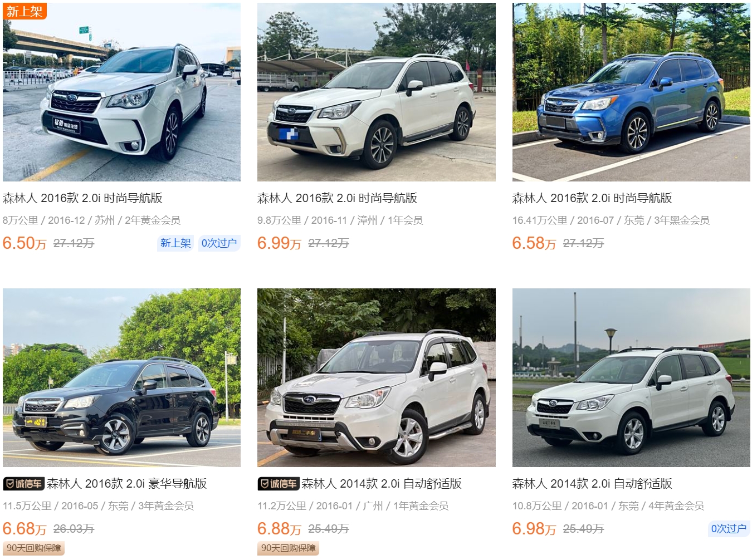The height and width of the screenshot is (560, 752).
Task: Click 90天回购保障 tag under 6.68万
Action: pyautogui.click(x=34, y=548)
